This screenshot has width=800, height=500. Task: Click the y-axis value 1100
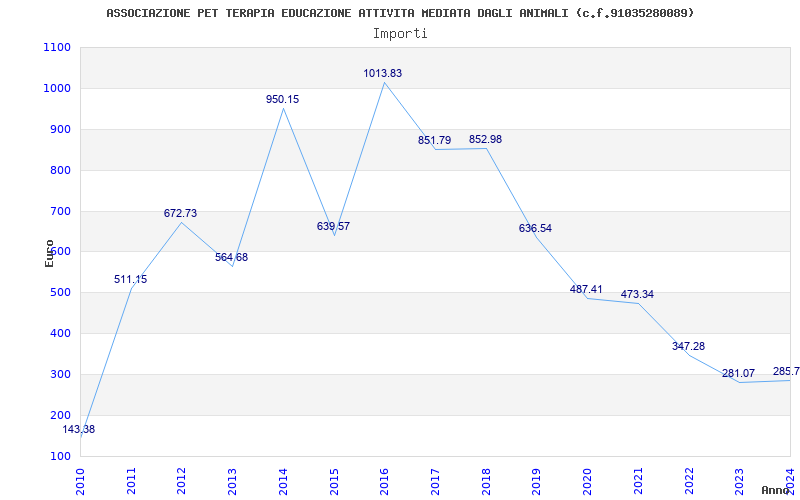(x=57, y=47)
